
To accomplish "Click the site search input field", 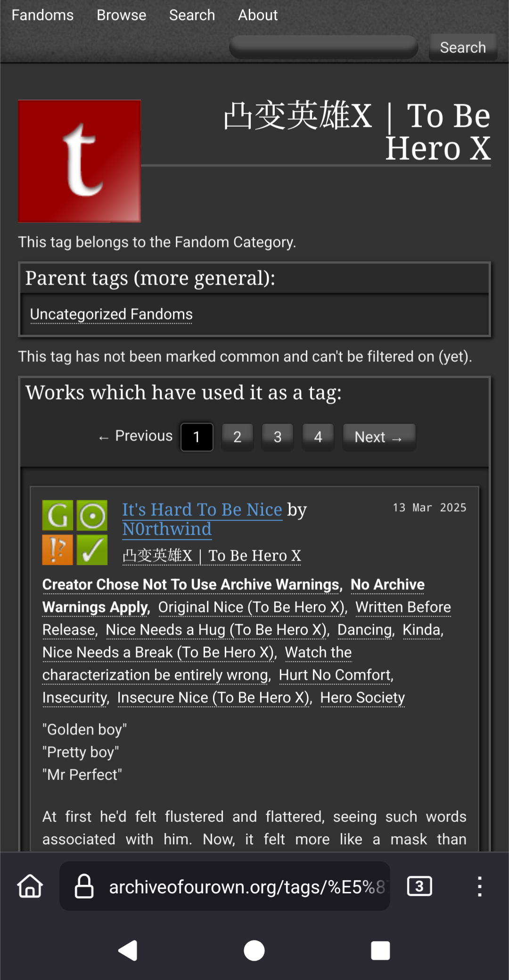I will (x=324, y=47).
